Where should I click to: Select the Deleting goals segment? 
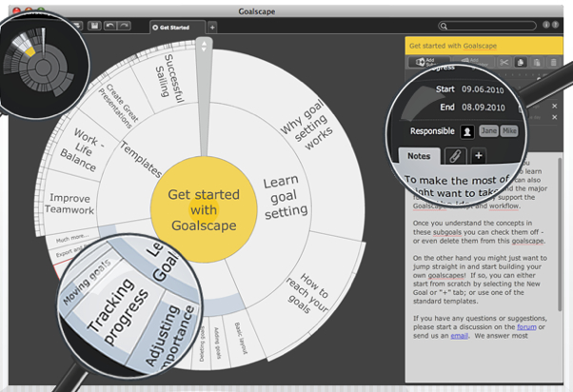pos(202,343)
